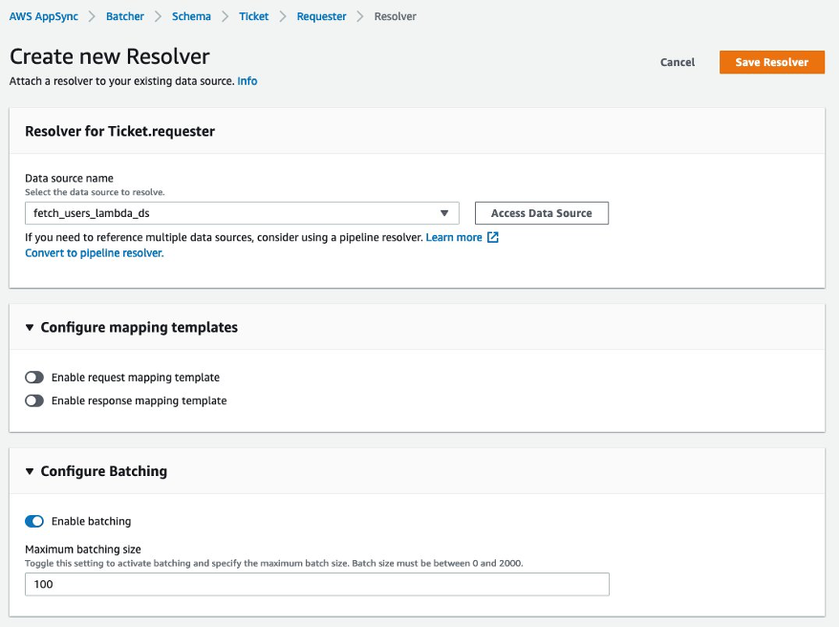Click the Info link next to resolver description
This screenshot has height=627, width=840.
pyautogui.click(x=247, y=81)
